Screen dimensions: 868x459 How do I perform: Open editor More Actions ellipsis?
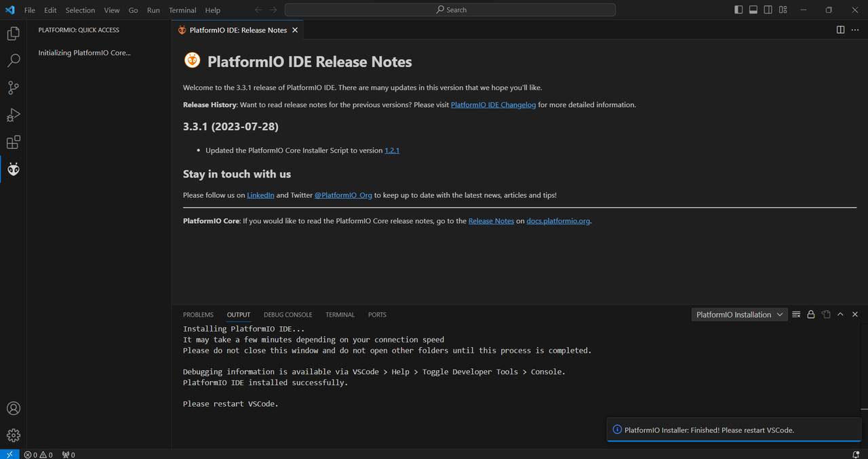click(855, 30)
